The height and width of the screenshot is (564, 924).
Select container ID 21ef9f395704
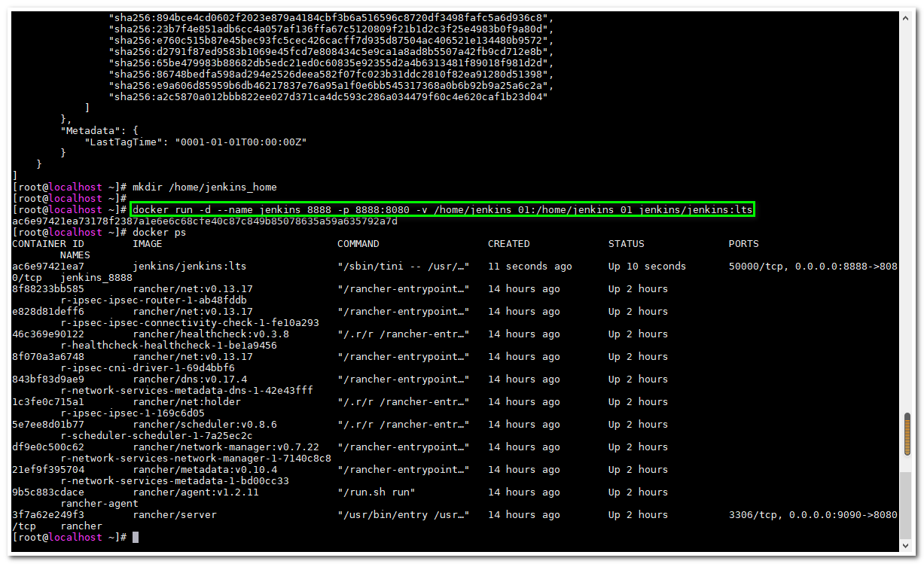click(48, 469)
